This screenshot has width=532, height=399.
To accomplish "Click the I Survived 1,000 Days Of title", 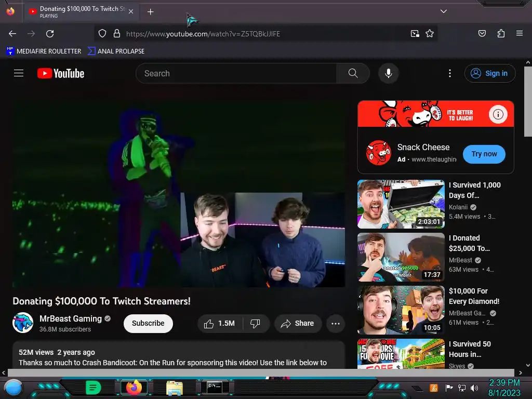I will 475,190.
